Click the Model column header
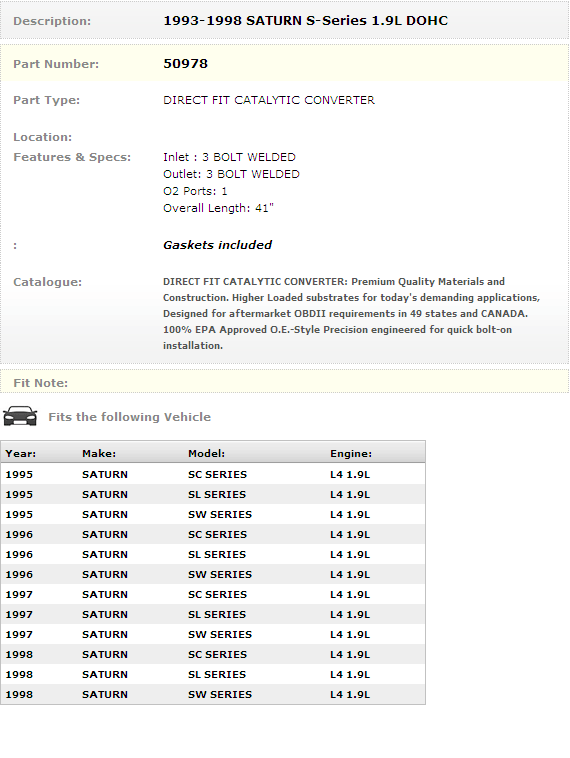570x758 pixels. 206,453
